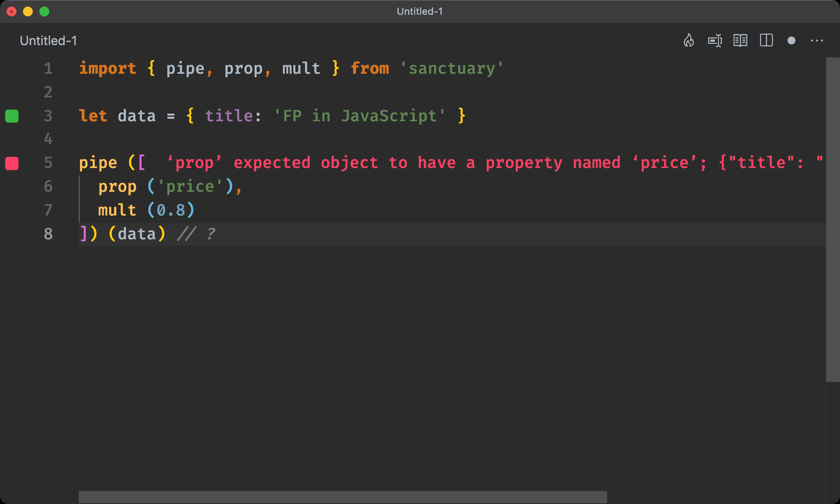Viewport: 840px width, 504px height.
Task: Click the 0.8 number on line 7
Action: click(x=171, y=211)
